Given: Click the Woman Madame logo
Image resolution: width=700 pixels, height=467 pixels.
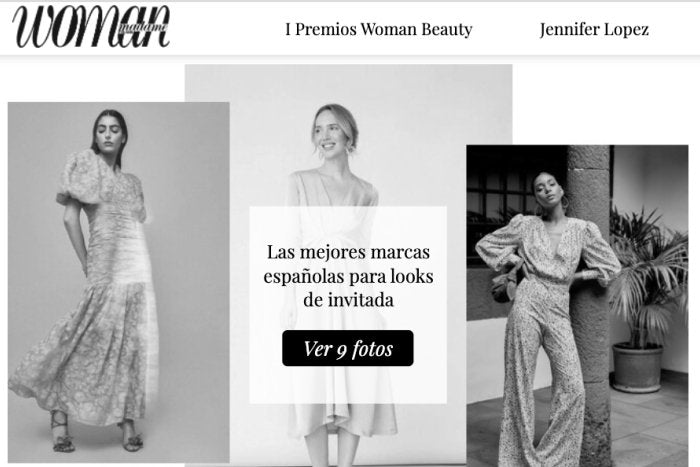Looking at the screenshot, I should pos(91,27).
